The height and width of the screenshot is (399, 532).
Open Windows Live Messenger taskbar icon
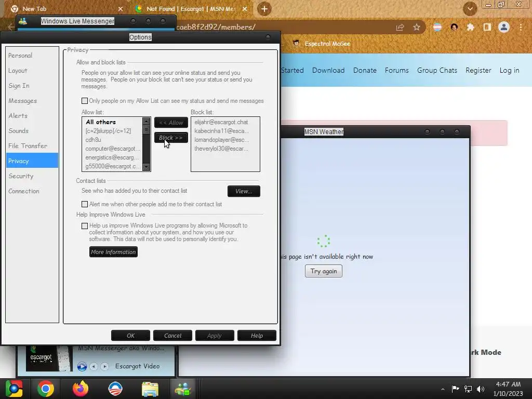(183, 389)
